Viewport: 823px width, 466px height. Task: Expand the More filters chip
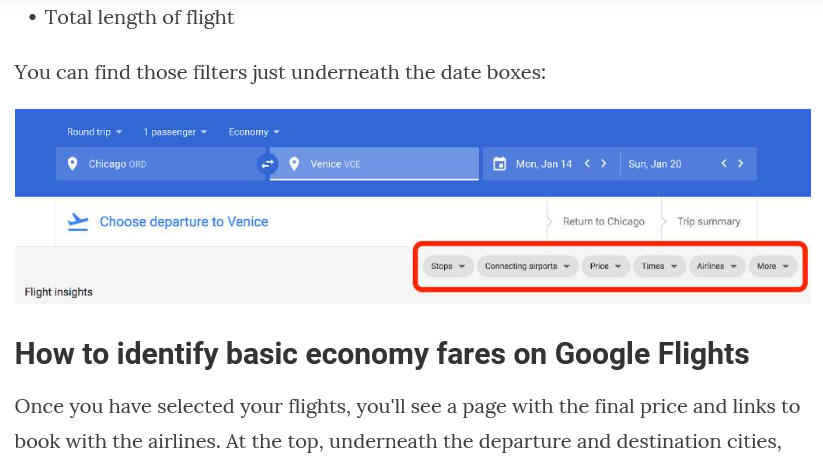(773, 266)
